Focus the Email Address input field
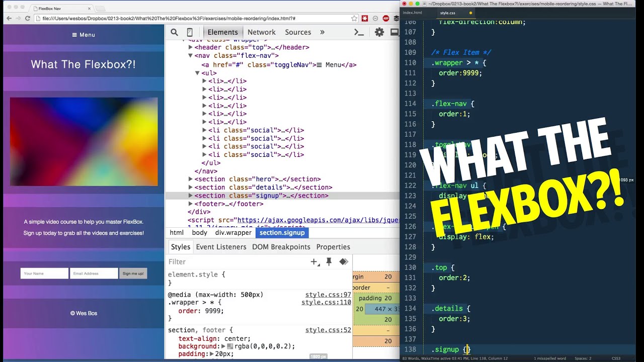Viewport: 644px width, 362px height. point(94,274)
